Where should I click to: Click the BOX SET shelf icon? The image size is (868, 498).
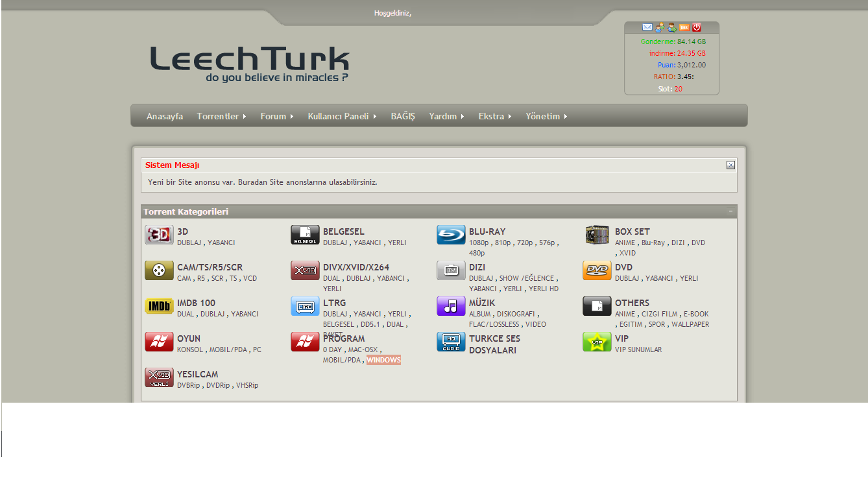597,235
